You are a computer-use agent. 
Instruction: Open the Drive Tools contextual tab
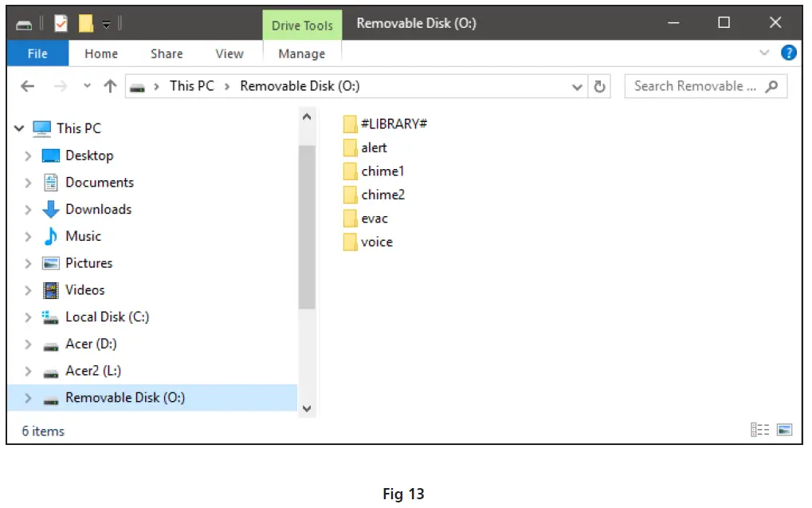point(302,26)
